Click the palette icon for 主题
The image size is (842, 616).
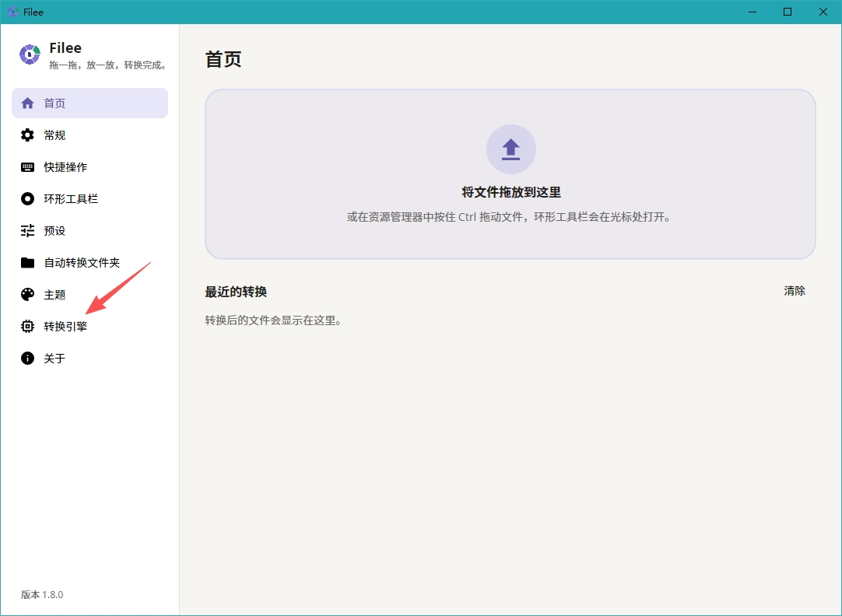coord(27,294)
